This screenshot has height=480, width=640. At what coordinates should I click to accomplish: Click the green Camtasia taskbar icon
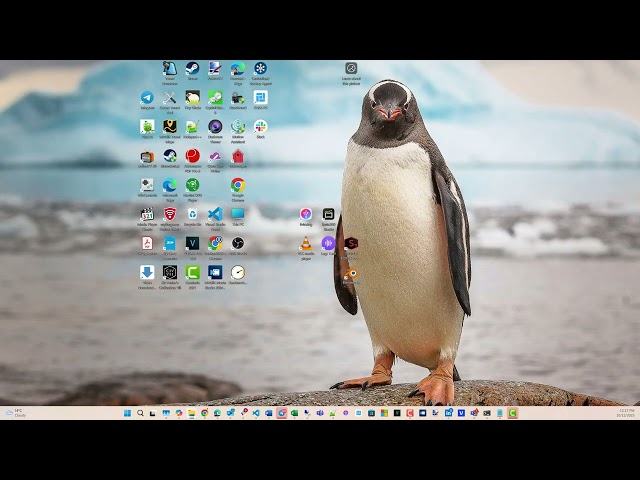coord(513,413)
